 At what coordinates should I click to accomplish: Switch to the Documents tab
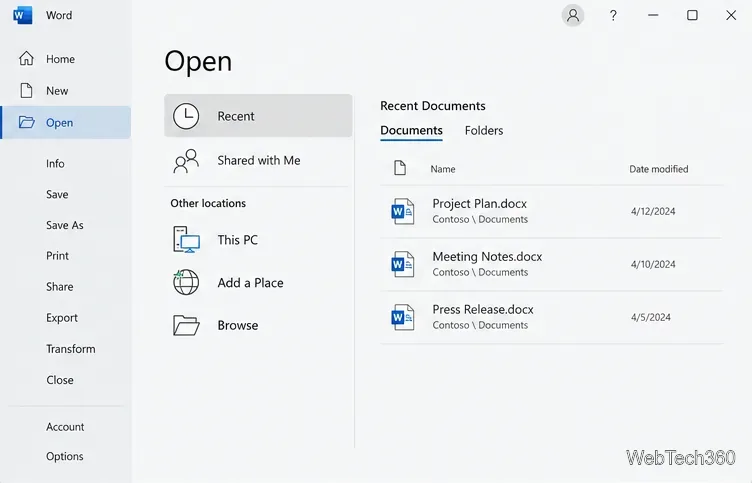pyautogui.click(x=411, y=130)
